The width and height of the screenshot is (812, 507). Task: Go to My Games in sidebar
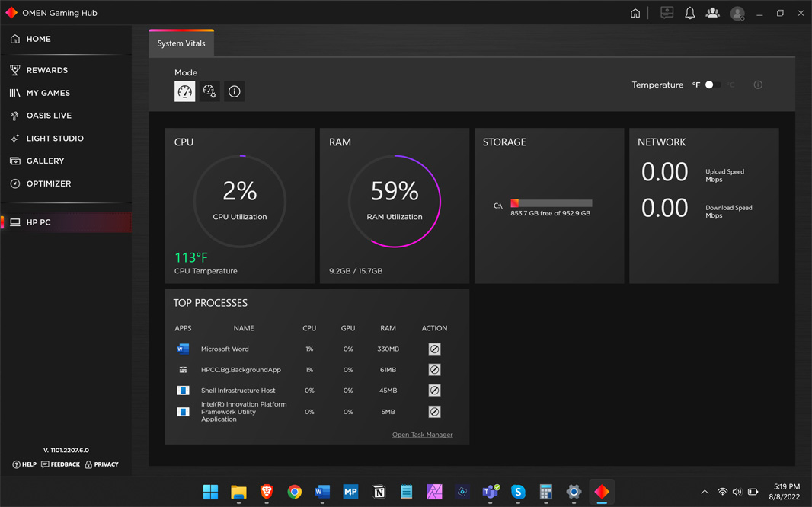point(48,93)
